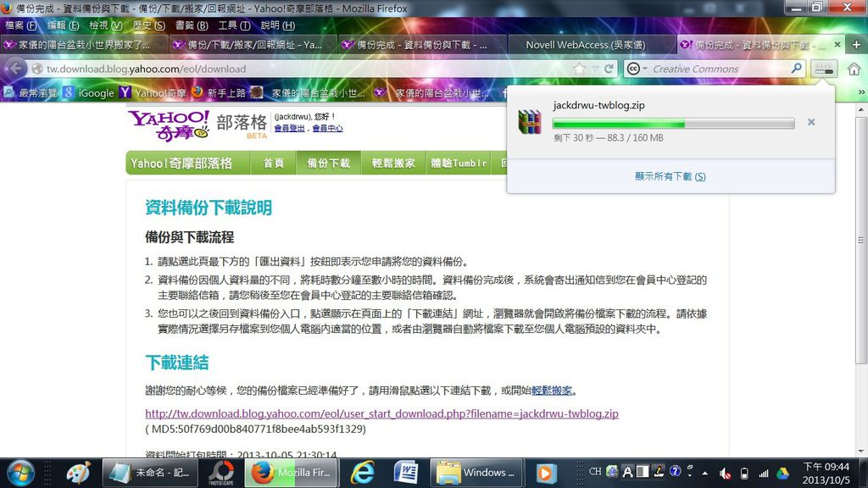This screenshot has height=488, width=868.
Task: Select the 輕鬆搬家 navigation tab
Action: pos(393,164)
